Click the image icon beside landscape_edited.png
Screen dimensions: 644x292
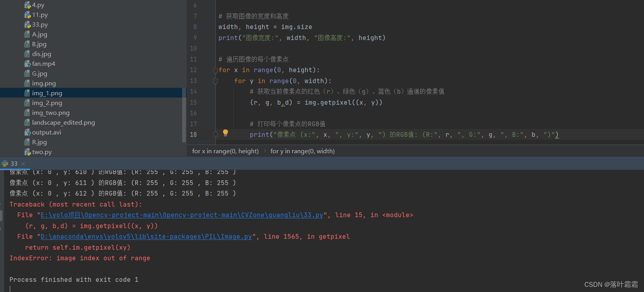27,123
